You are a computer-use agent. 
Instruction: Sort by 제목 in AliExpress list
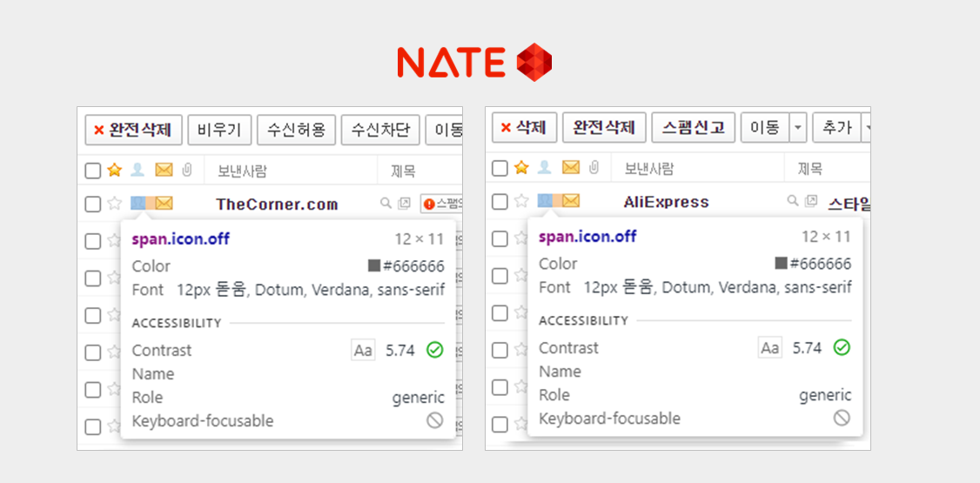coord(810,168)
